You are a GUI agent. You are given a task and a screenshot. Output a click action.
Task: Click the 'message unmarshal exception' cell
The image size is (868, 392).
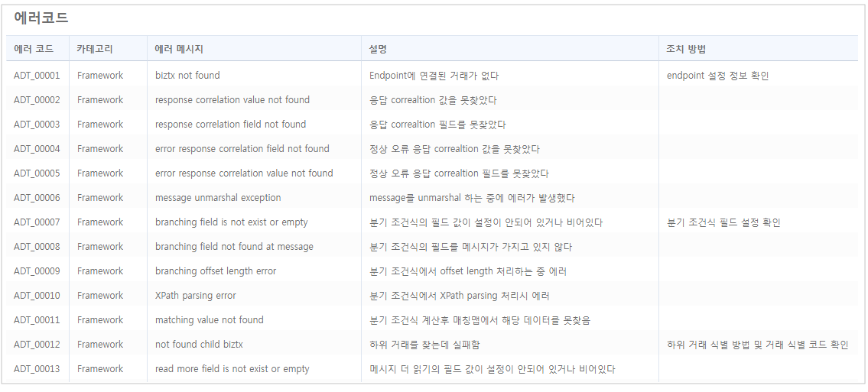(x=218, y=198)
